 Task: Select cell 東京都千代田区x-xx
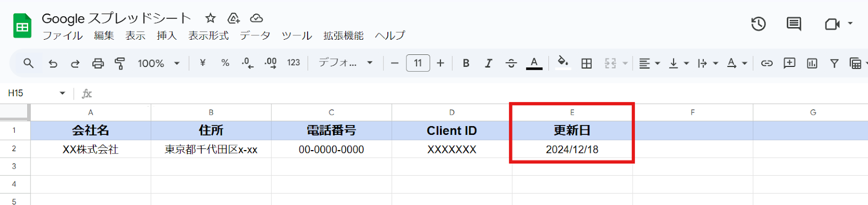[211, 149]
